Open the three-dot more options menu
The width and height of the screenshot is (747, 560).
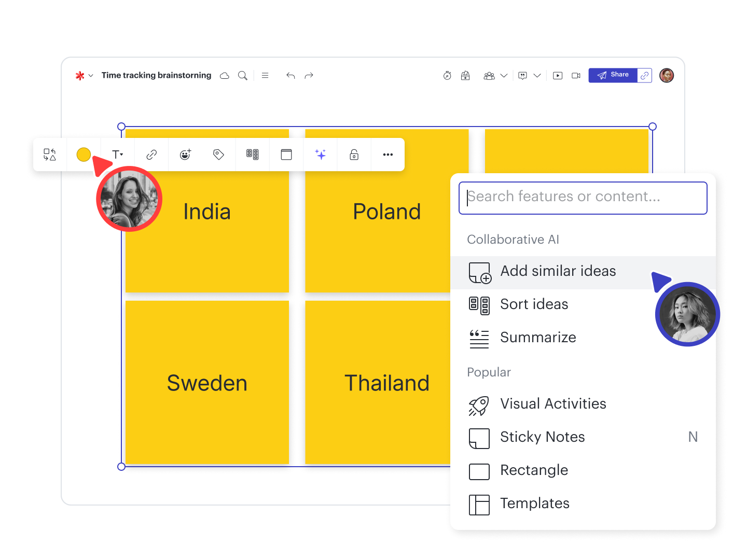[x=388, y=155]
